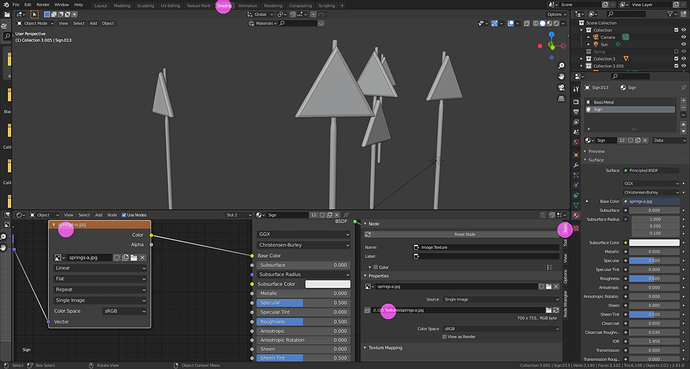Switch to the UV Editing workspace tab
This screenshot has height=369, width=690.
point(170,6)
